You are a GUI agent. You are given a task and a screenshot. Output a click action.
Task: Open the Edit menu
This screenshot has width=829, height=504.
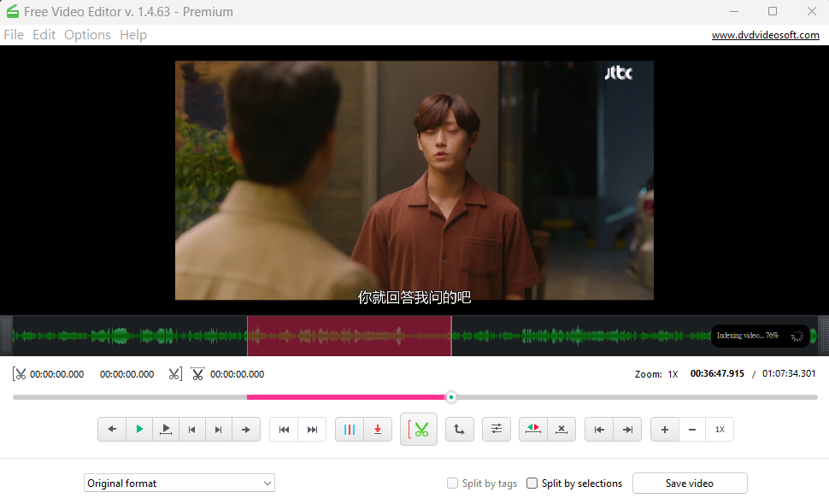pos(44,35)
